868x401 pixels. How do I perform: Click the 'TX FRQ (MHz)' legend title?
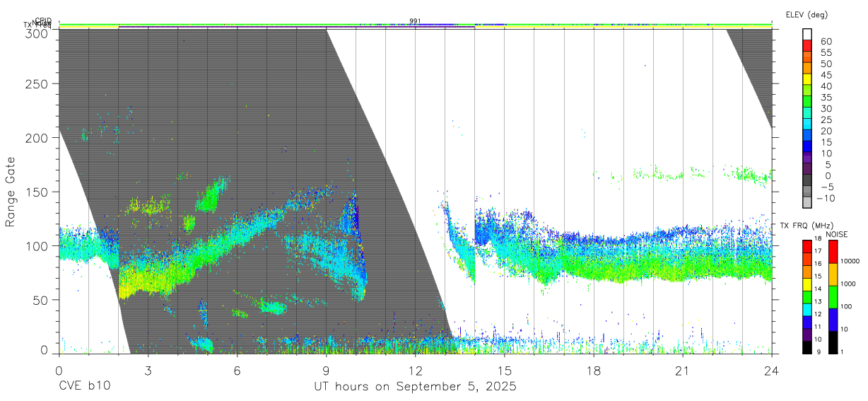click(x=807, y=226)
